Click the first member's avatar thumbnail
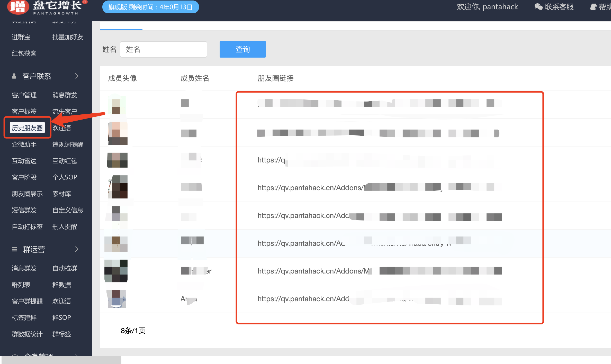This screenshot has width=611, height=364. [x=117, y=105]
